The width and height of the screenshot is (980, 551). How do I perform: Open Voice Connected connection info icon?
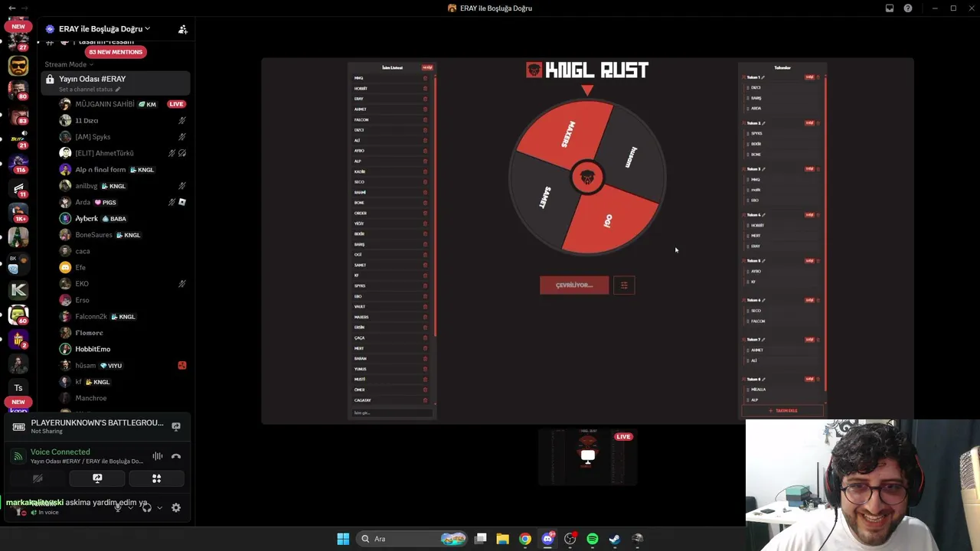(x=18, y=456)
